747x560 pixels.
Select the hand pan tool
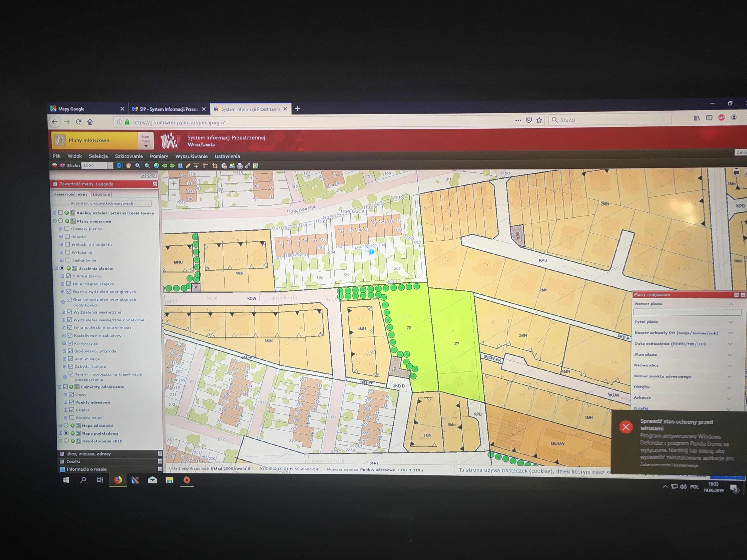[x=128, y=165]
